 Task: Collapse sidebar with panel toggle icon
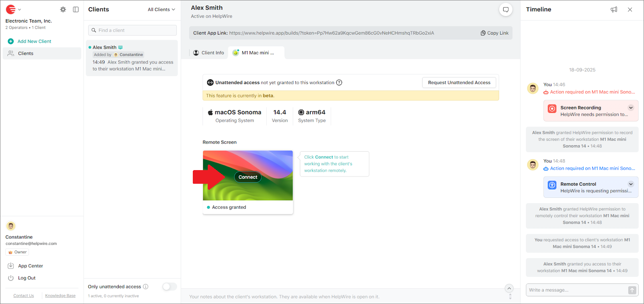click(x=76, y=9)
